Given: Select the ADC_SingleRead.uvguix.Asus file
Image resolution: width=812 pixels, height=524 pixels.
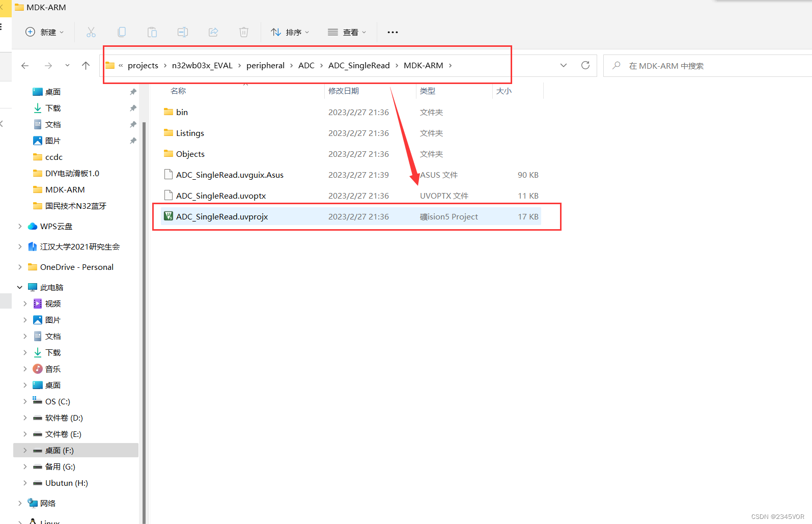Looking at the screenshot, I should point(351,175).
